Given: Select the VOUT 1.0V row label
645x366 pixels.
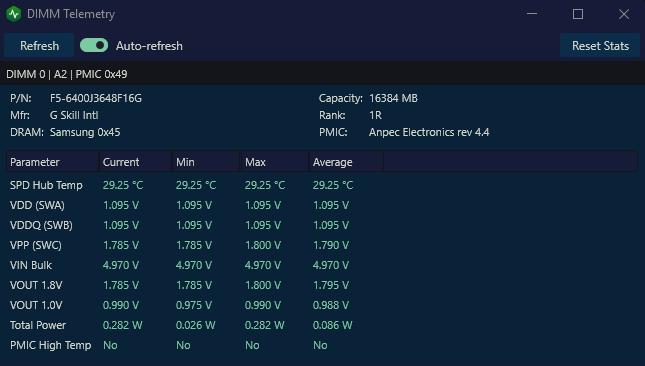Looking at the screenshot, I should (36, 305).
